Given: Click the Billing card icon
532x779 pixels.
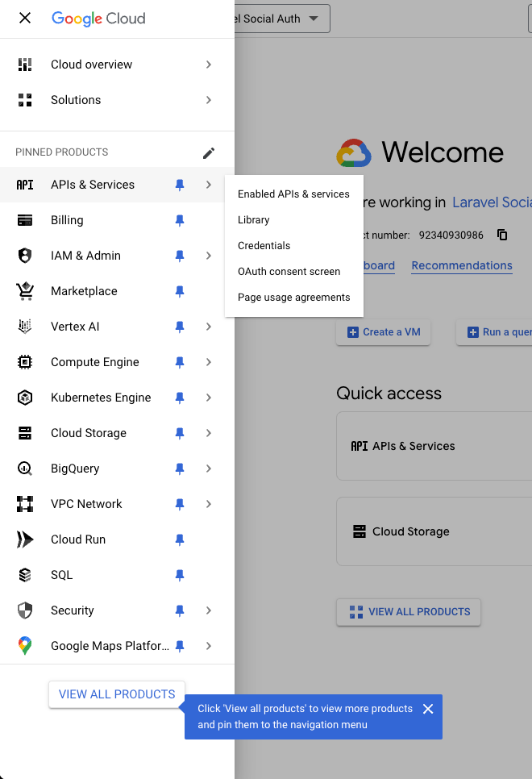Looking at the screenshot, I should coord(25,220).
